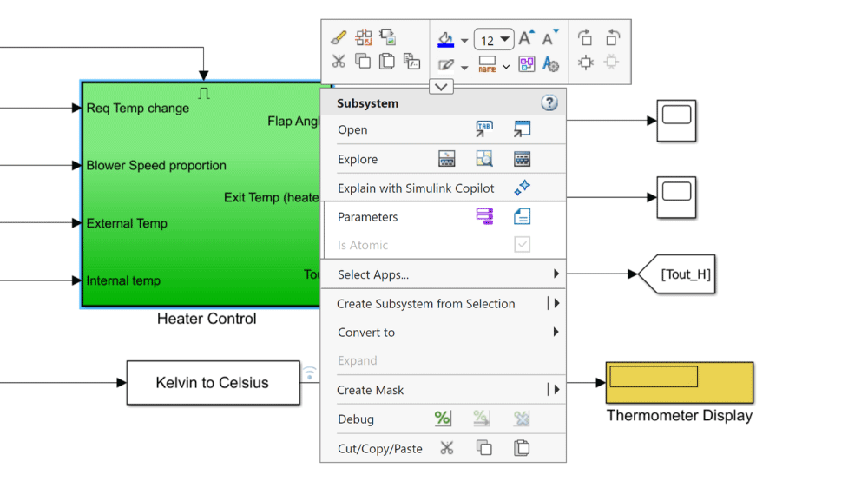Click the purple Parameters icon
Viewport: 868px width, 488px height.
[x=484, y=217]
